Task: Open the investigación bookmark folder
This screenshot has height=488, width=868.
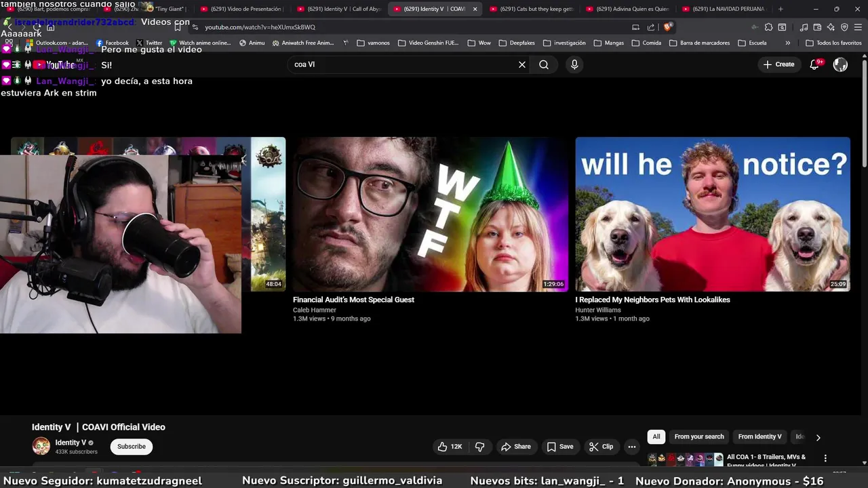Action: pos(564,43)
